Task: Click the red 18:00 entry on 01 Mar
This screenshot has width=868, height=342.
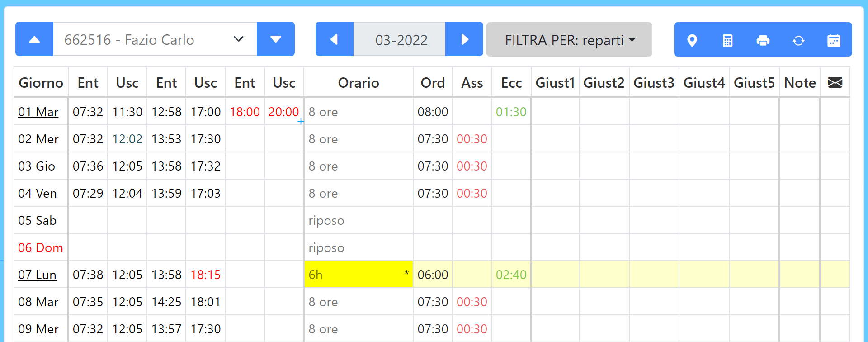Action: click(245, 112)
